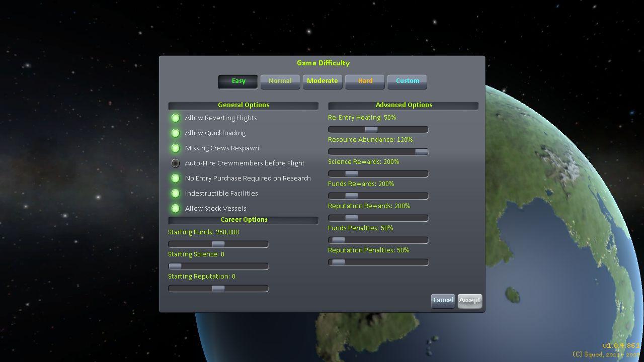The image size is (644, 362).
Task: Adjust the Resource Abundance slider
Action: tap(378, 151)
